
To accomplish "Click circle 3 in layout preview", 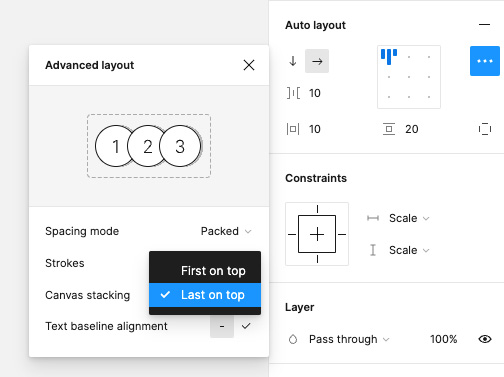I will (x=180, y=146).
